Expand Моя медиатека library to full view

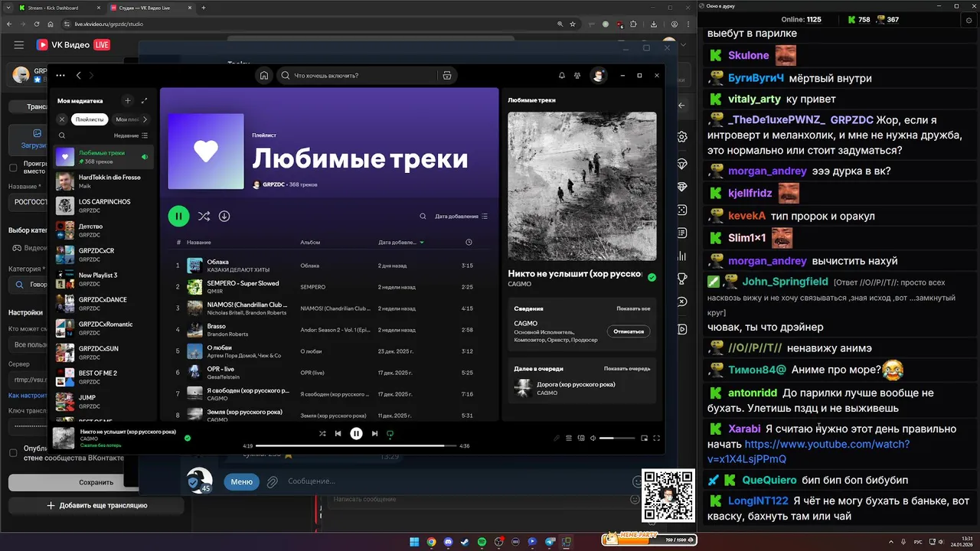(145, 100)
